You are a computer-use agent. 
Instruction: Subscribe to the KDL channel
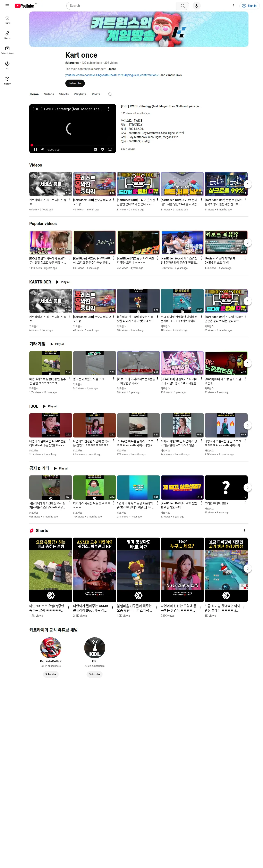pyautogui.click(x=94, y=674)
